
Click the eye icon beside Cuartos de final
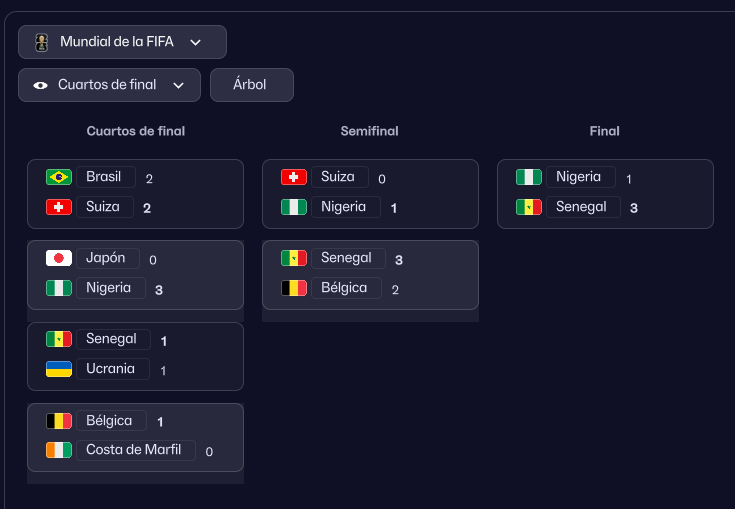click(41, 85)
